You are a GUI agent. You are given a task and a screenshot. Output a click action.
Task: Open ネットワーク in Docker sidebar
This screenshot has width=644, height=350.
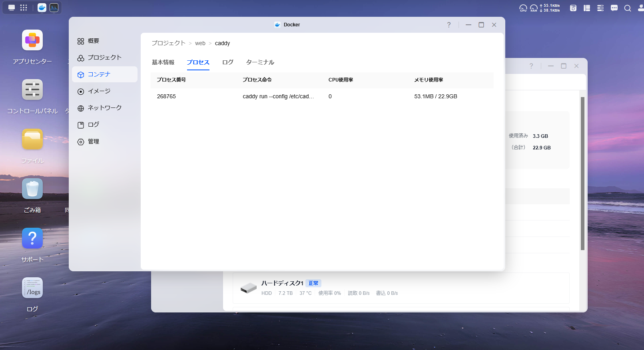[105, 108]
